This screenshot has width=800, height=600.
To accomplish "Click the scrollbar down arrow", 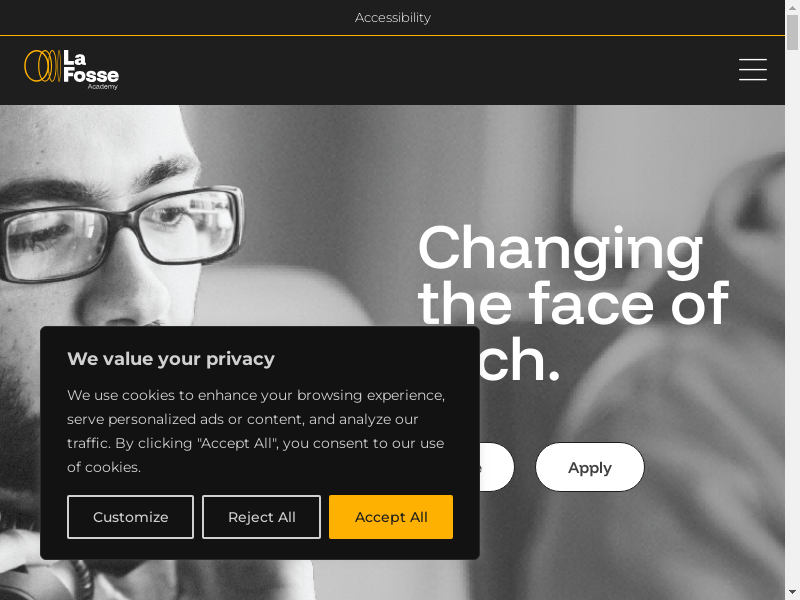I will pos(792,593).
